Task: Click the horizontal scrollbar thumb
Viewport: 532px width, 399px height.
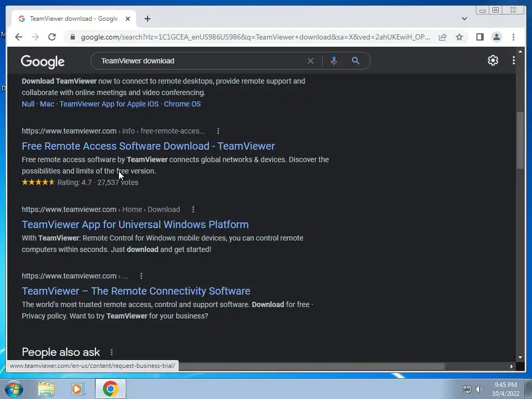Action: [x=312, y=366]
